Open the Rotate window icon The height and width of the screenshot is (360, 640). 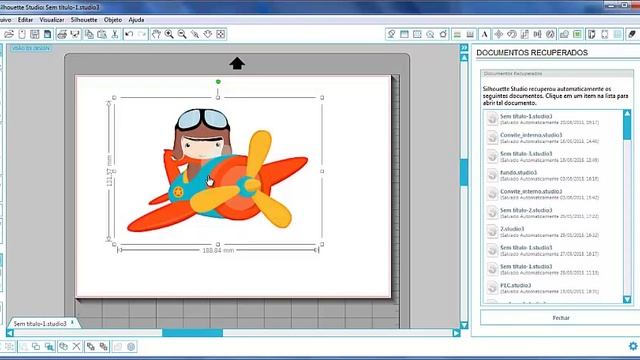click(511, 34)
